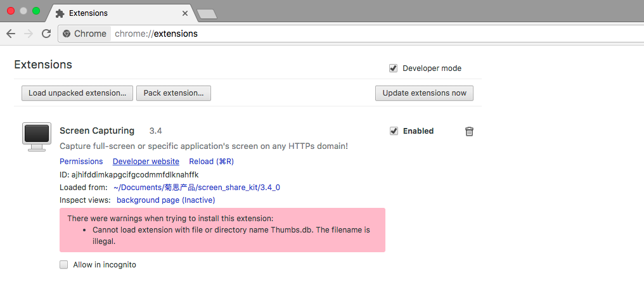Reload the page with refresh icon

click(x=46, y=34)
